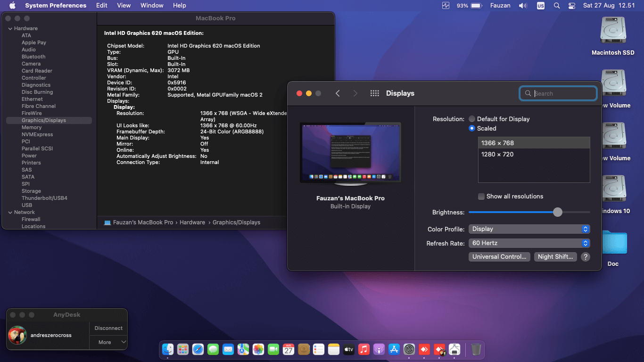Image resolution: width=644 pixels, height=362 pixels.
Task: Open the Window menu in the menu bar
Action: tap(152, 6)
